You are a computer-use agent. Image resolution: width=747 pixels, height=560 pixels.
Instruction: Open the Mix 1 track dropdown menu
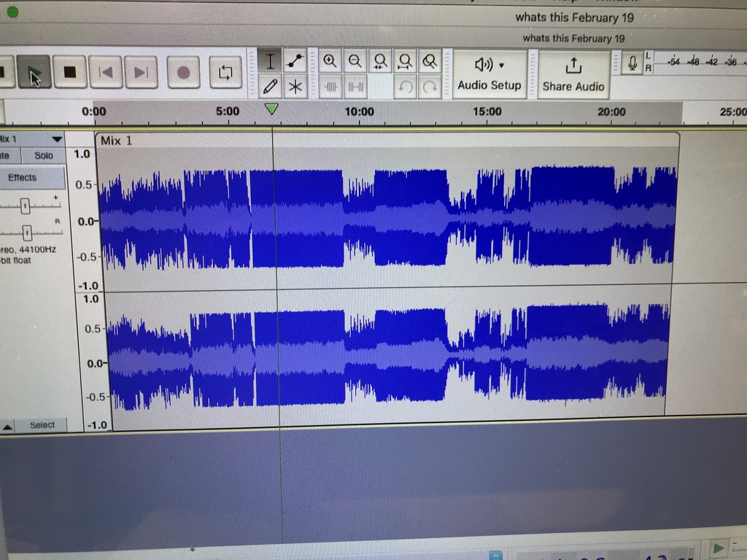point(56,139)
